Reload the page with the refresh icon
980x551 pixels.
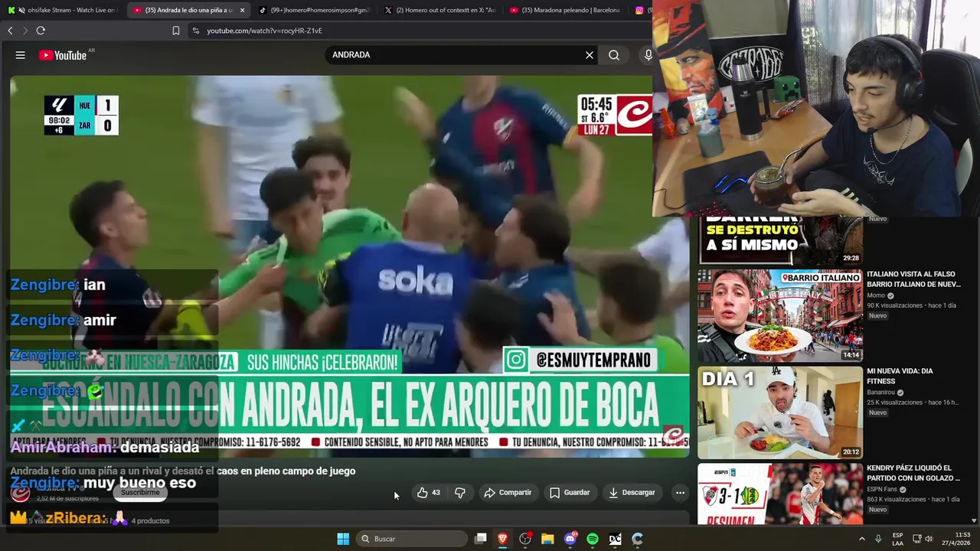pyautogui.click(x=41, y=31)
